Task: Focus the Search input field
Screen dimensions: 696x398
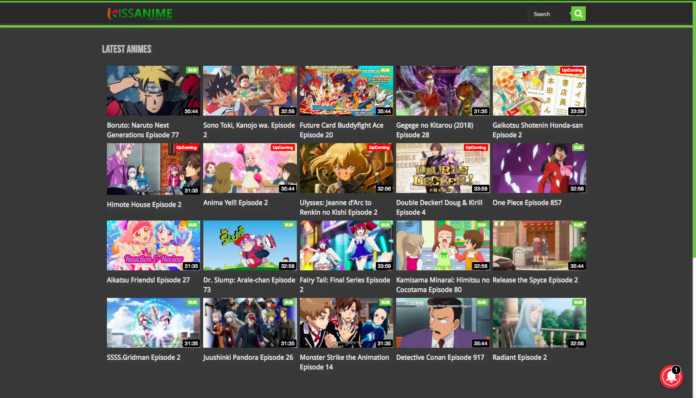Action: coord(549,14)
